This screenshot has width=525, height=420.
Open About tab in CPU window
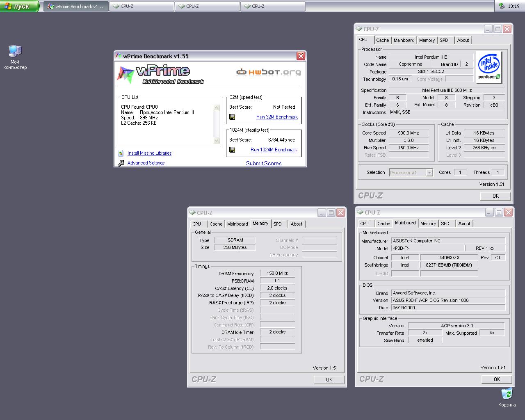pos(463,40)
